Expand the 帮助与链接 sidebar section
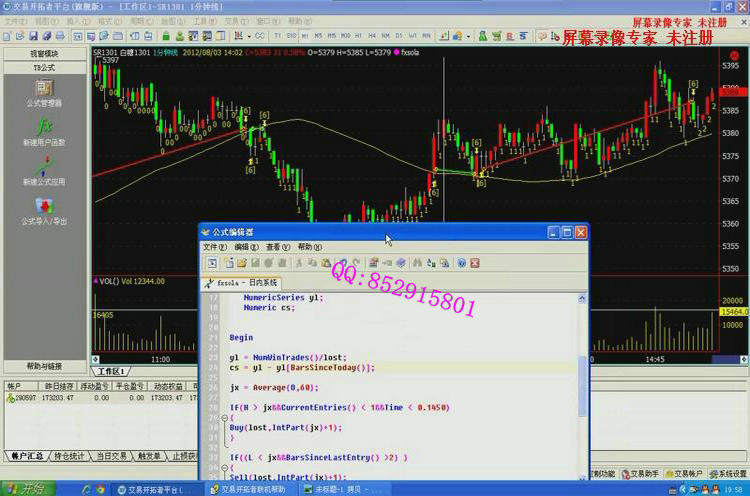 pos(44,366)
